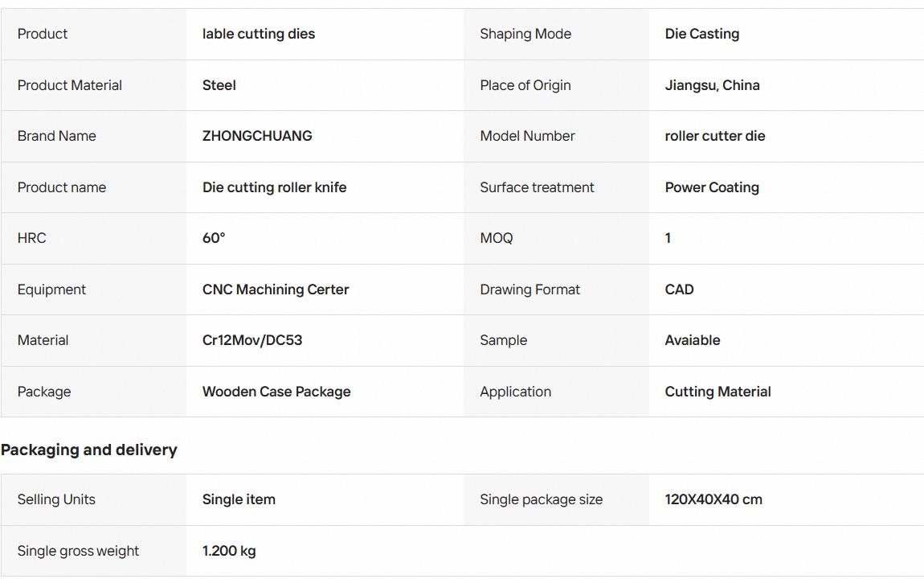Select the 'Power Coating' surface treatment value

712,187
